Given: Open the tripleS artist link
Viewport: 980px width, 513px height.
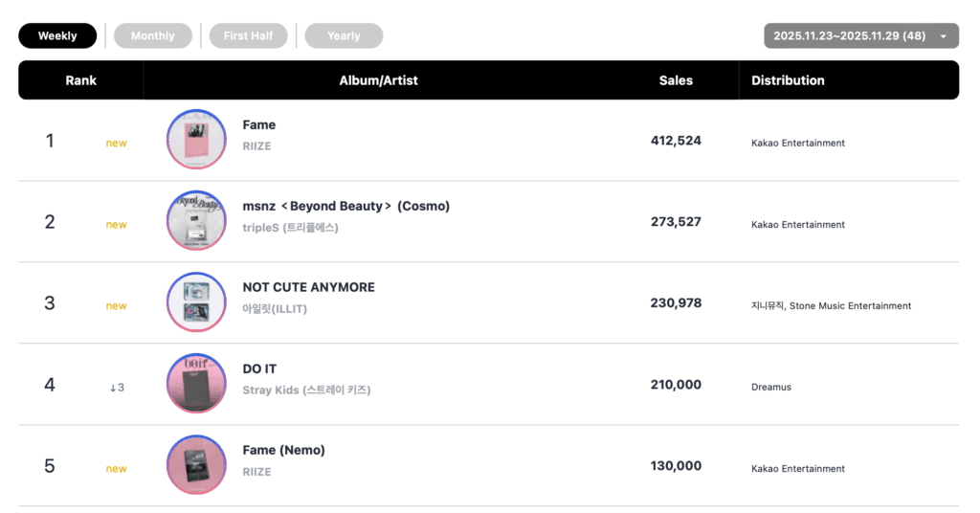Looking at the screenshot, I should [290, 228].
